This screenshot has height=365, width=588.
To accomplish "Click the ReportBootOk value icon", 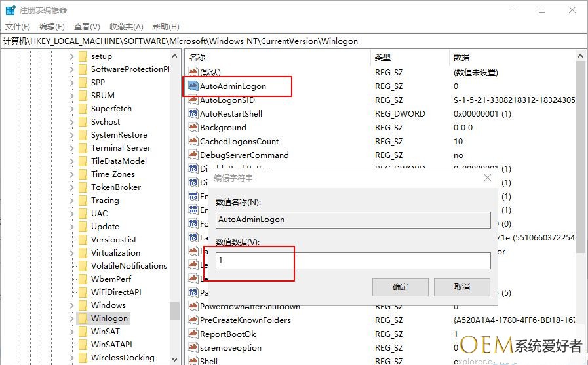I will pyautogui.click(x=193, y=334).
